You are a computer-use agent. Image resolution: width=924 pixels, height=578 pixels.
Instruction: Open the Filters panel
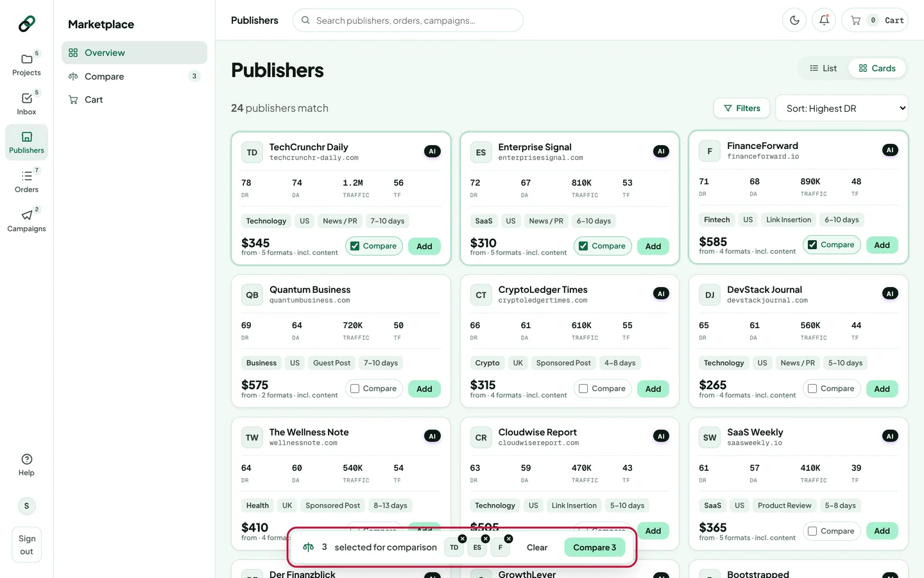pos(742,109)
